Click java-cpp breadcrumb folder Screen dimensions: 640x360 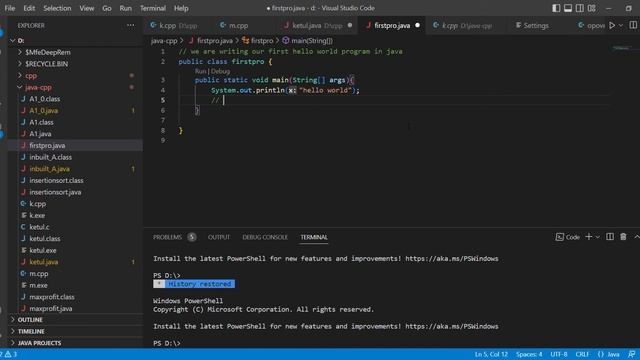coord(164,40)
